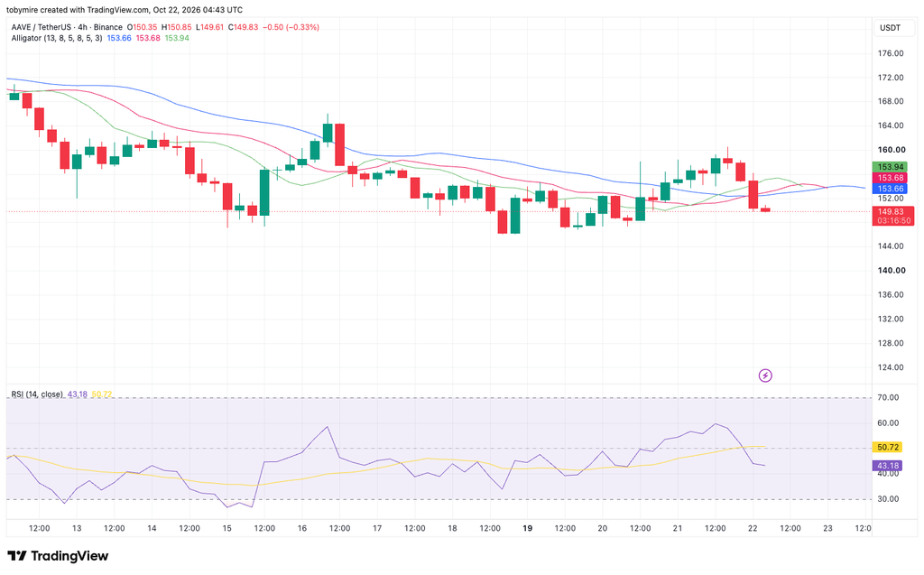The height and width of the screenshot is (575, 924).
Task: Select the RSI (14, close) indicator label
Action: tap(37, 394)
